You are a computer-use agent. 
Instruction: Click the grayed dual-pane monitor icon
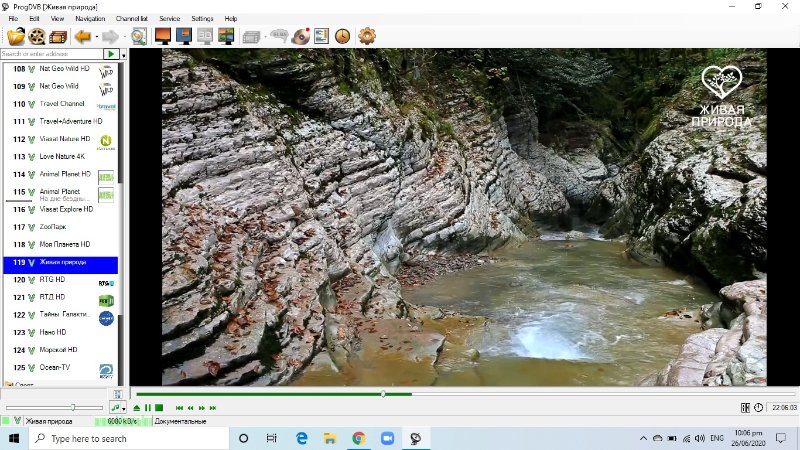[205, 36]
